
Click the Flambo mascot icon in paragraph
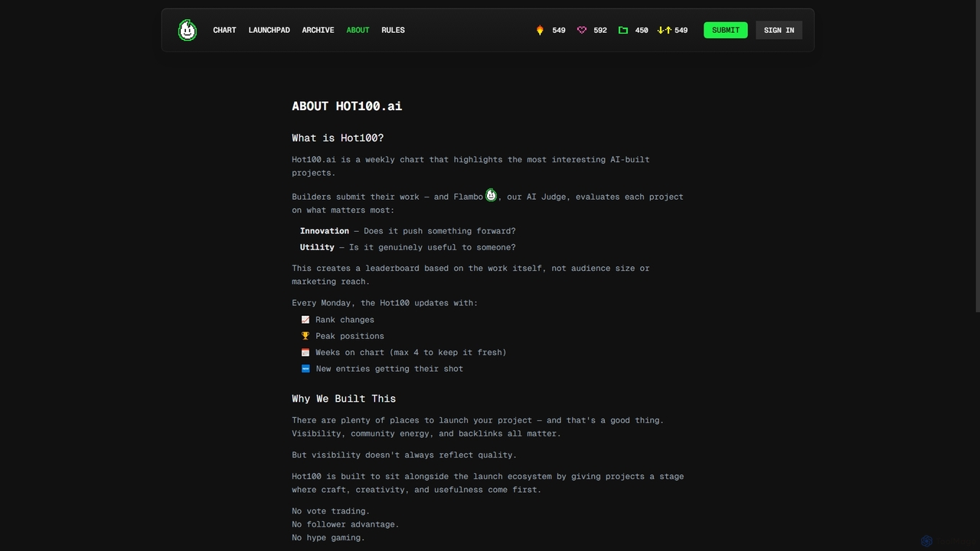pos(491,195)
